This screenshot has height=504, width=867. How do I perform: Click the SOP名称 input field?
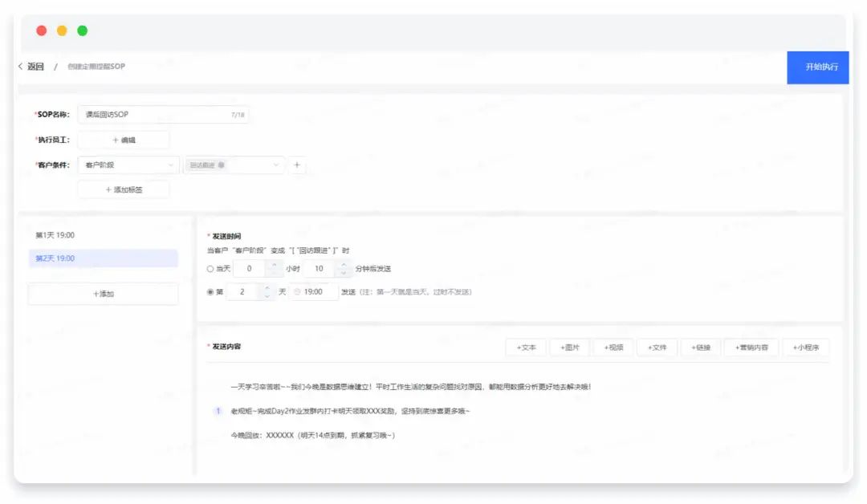pos(153,115)
